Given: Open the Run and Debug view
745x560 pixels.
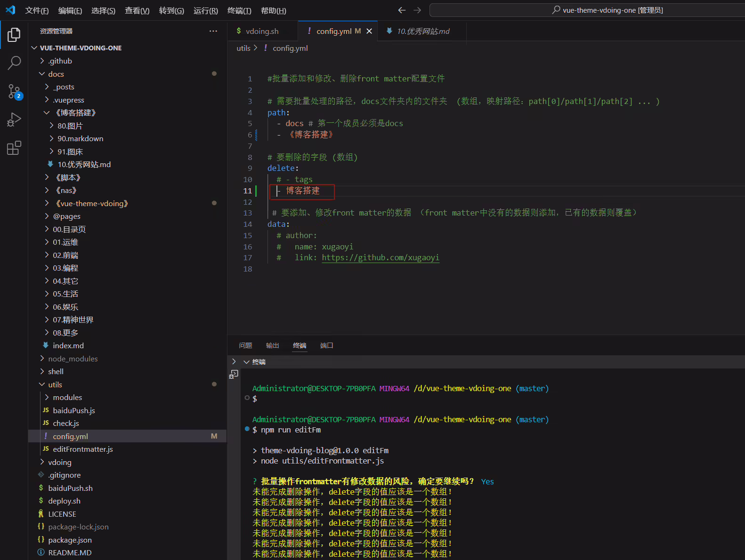Looking at the screenshot, I should 14,120.
